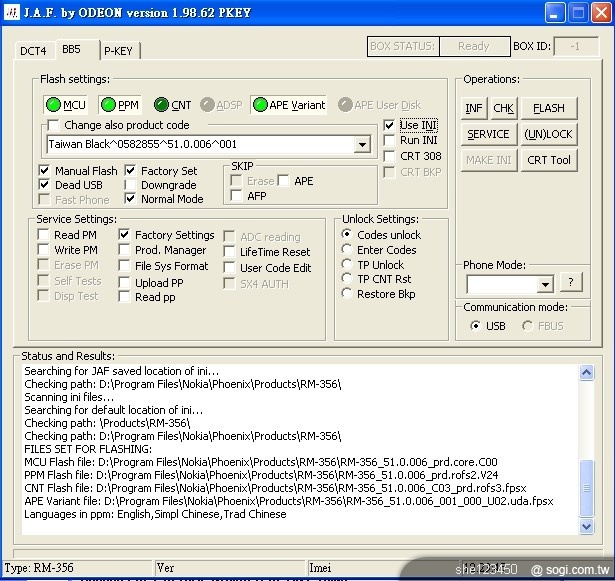The width and height of the screenshot is (615, 581).
Task: Check the Read pp option
Action: 124,297
